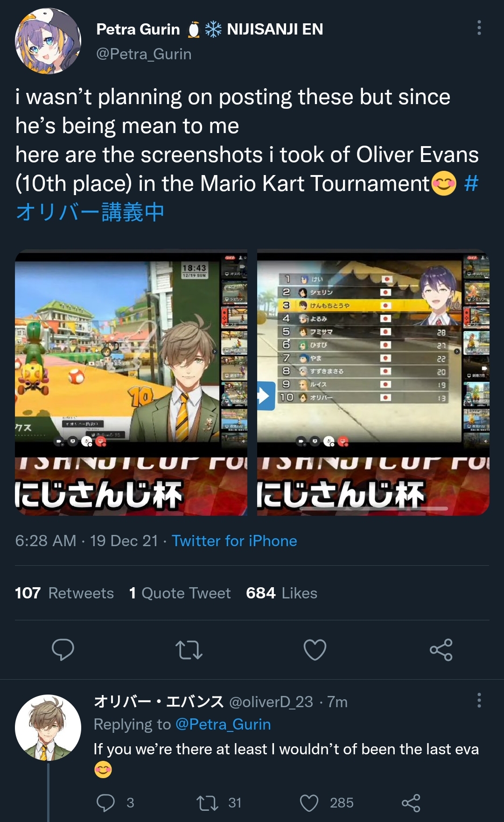
Task: Retweet Petra Gurin's tweet
Action: click(189, 649)
